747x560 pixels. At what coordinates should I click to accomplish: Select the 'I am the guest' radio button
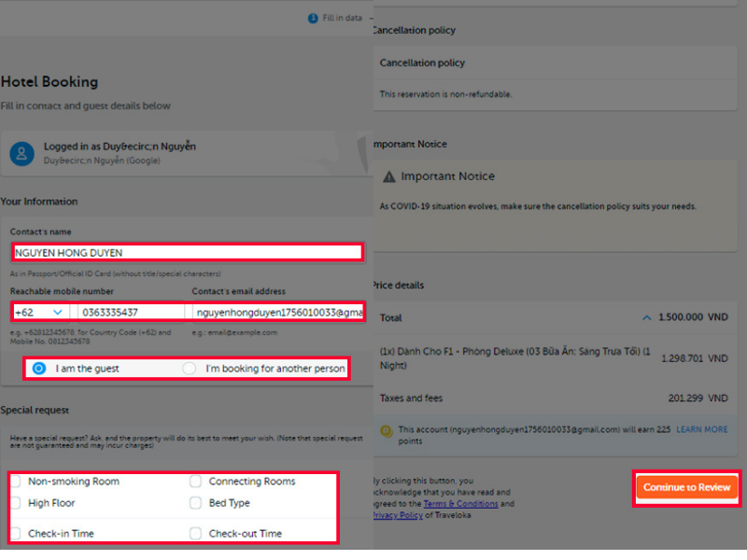point(39,368)
